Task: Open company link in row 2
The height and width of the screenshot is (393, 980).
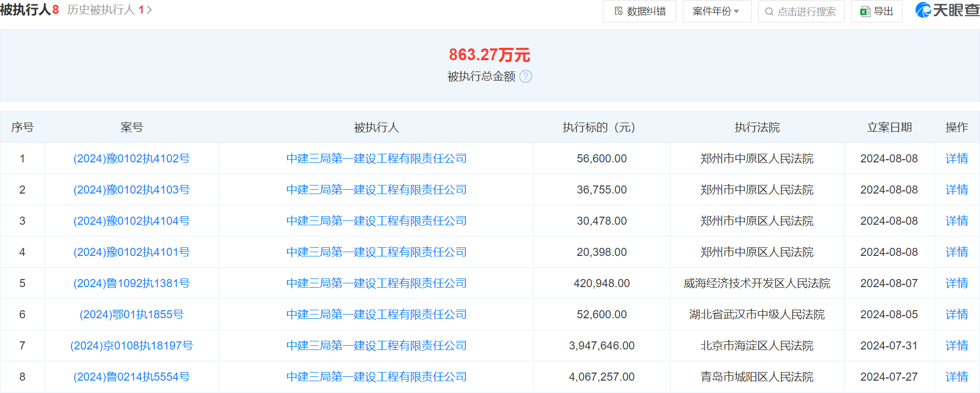Action: click(376, 190)
